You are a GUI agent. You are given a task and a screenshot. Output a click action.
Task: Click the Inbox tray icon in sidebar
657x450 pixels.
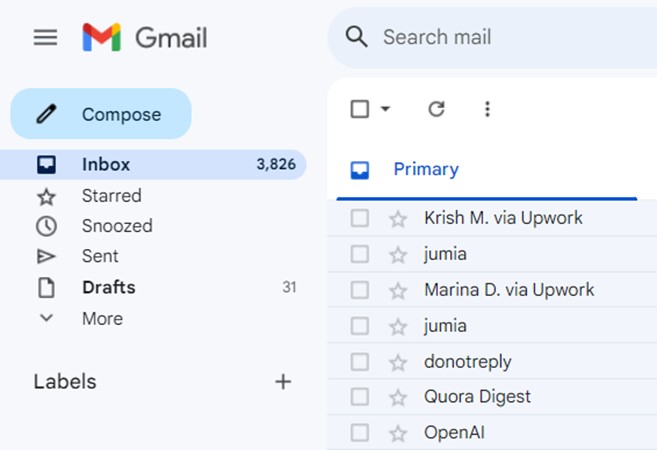tap(46, 165)
